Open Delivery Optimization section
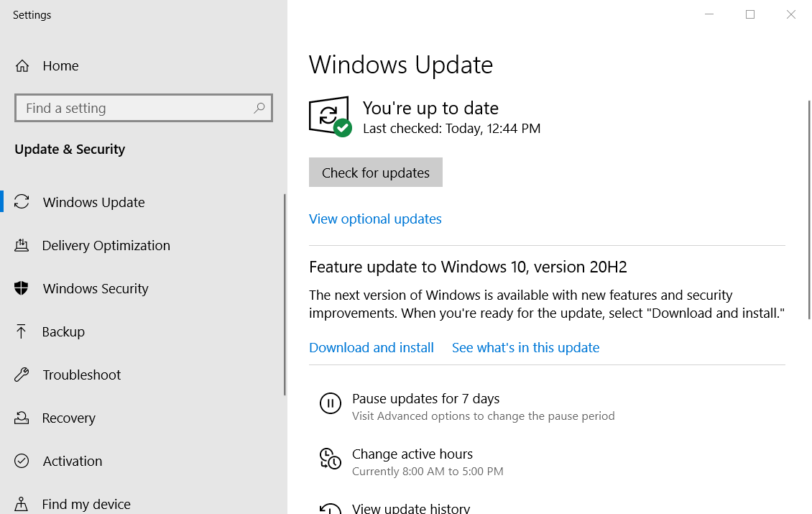The image size is (812, 514). tap(106, 245)
